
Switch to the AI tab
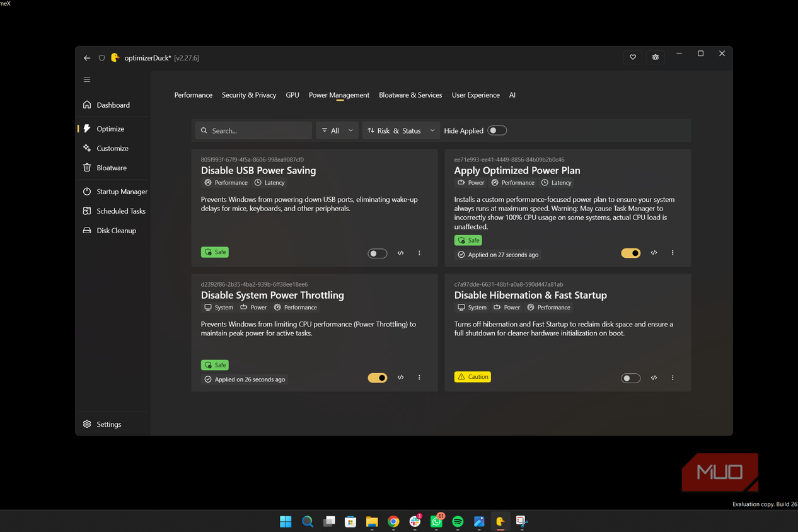pyautogui.click(x=512, y=95)
